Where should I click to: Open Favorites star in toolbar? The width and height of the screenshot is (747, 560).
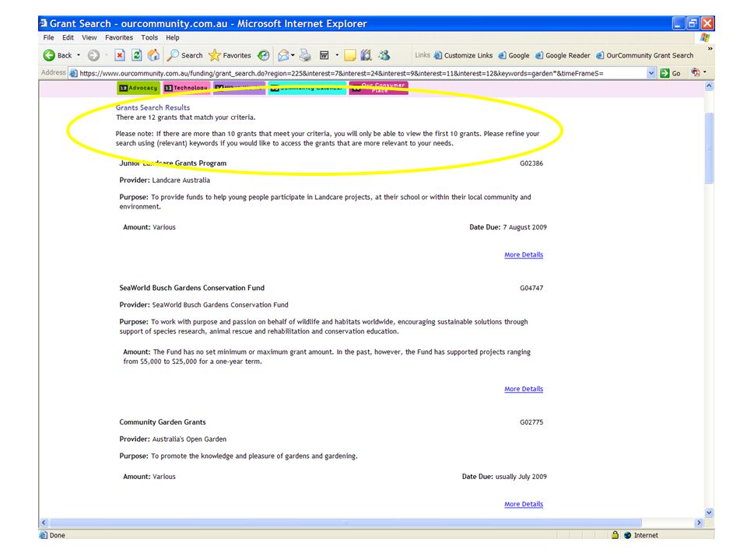pyautogui.click(x=230, y=55)
